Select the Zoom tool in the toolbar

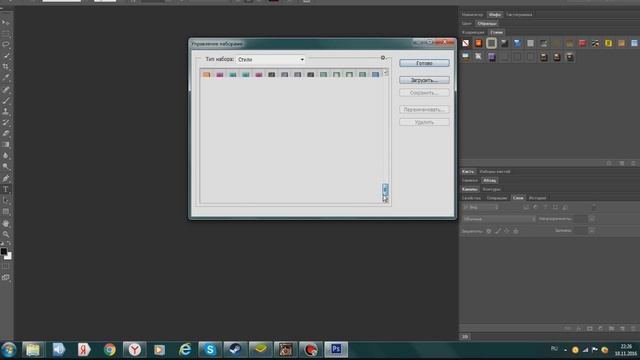coord(6,234)
